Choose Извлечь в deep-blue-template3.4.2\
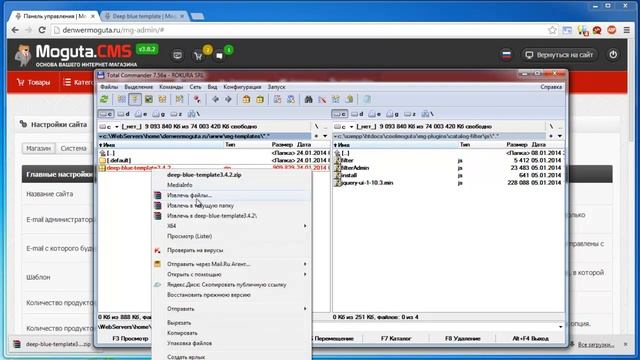 tap(231, 216)
